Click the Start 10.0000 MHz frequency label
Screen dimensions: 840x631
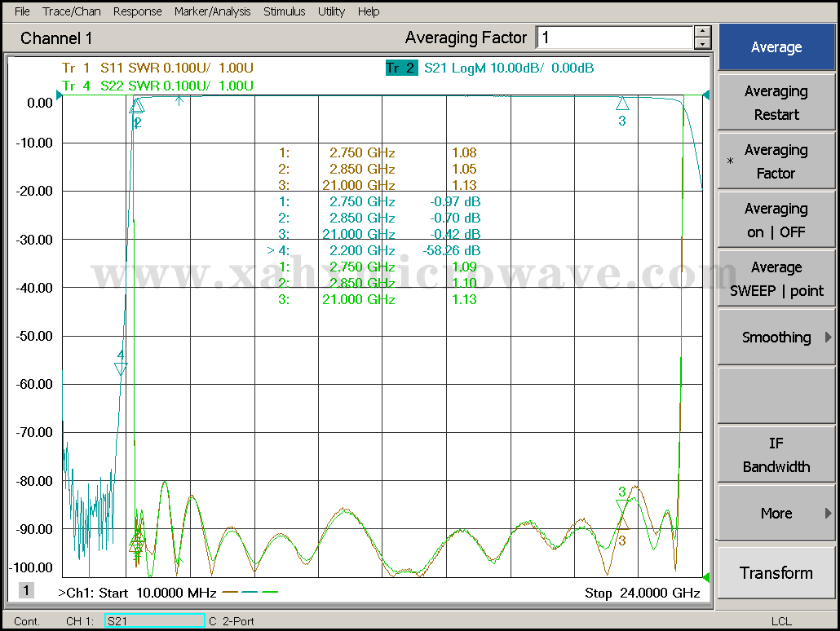[x=137, y=593]
